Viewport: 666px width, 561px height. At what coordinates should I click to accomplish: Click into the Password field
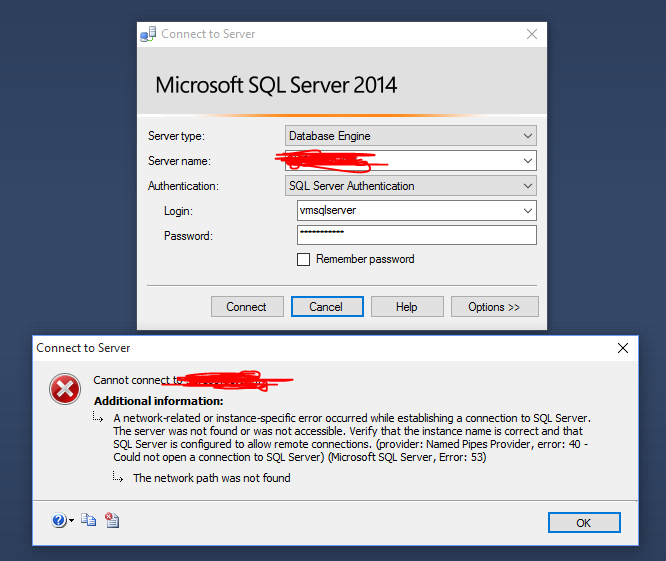[417, 235]
